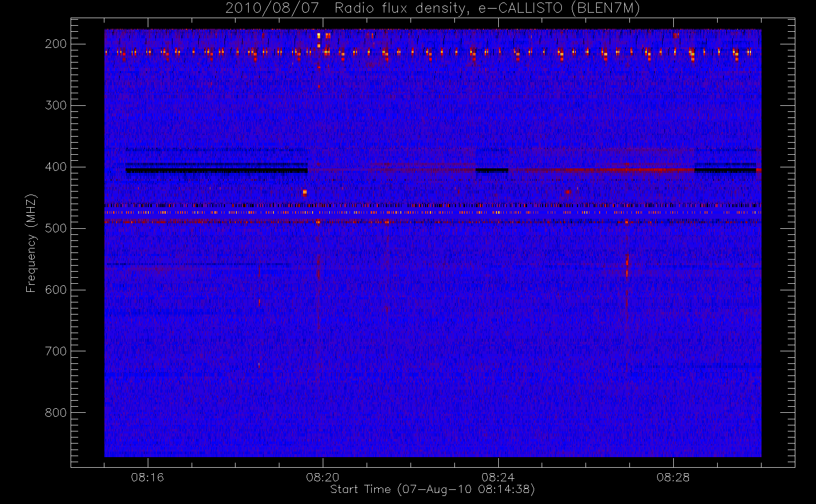Click the 08:28 time tick label

pos(673,477)
